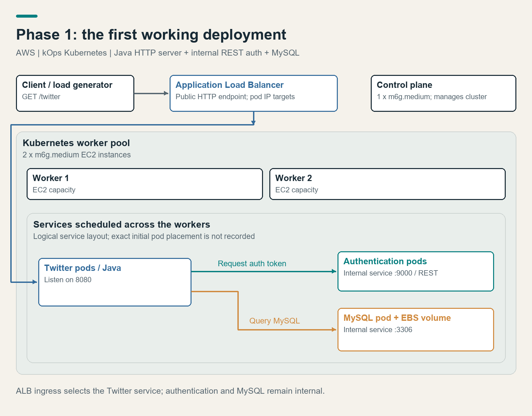Click the Phase 1 deployment title

point(151,35)
